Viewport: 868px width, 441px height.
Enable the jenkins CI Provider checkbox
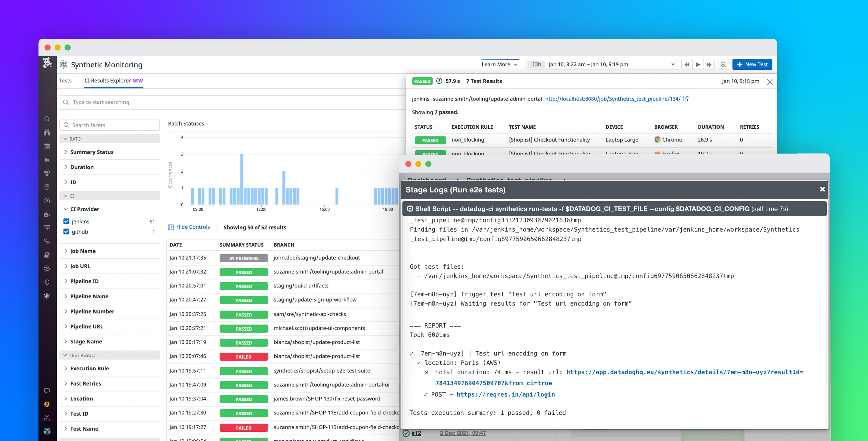tap(66, 221)
